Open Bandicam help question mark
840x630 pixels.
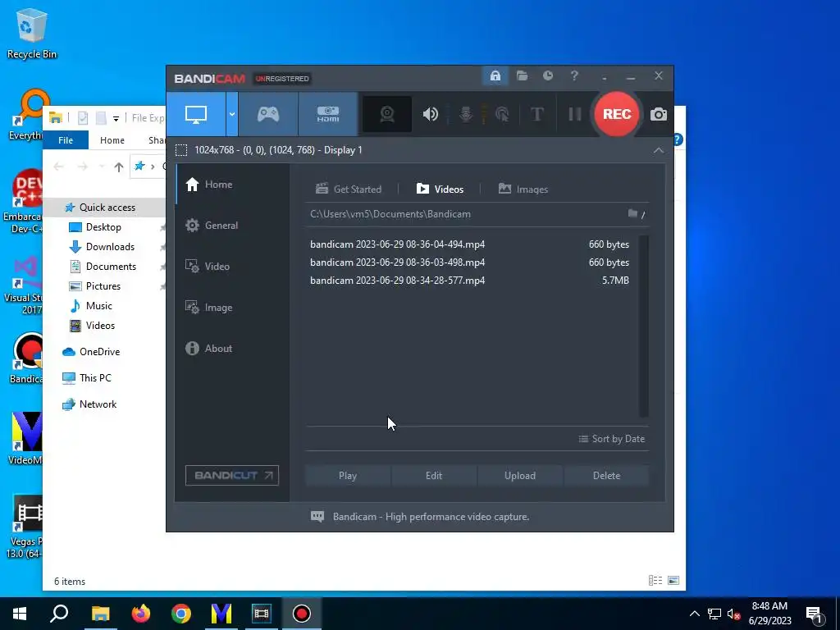[x=574, y=76]
